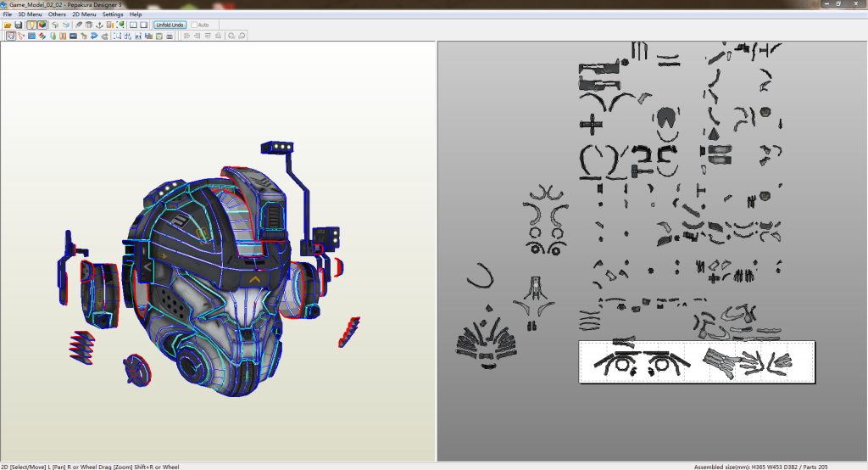Image resolution: width=868 pixels, height=470 pixels.
Task: Click the dashed selection rectangle icon
Action: [117, 36]
